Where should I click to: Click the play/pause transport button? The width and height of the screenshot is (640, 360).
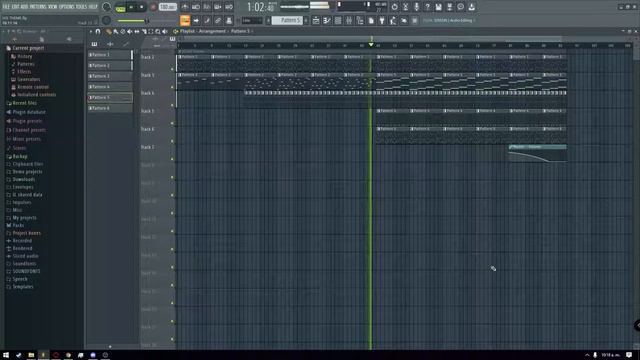(131, 7)
